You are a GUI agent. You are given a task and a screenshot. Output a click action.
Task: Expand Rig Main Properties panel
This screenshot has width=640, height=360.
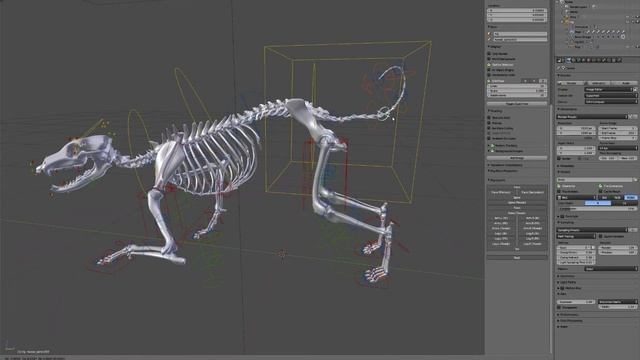tap(503, 171)
